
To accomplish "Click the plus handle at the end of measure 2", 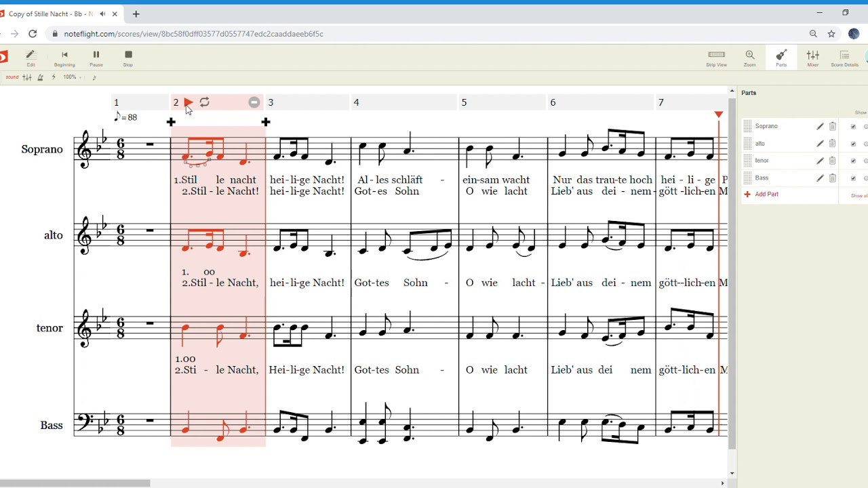I will point(266,122).
